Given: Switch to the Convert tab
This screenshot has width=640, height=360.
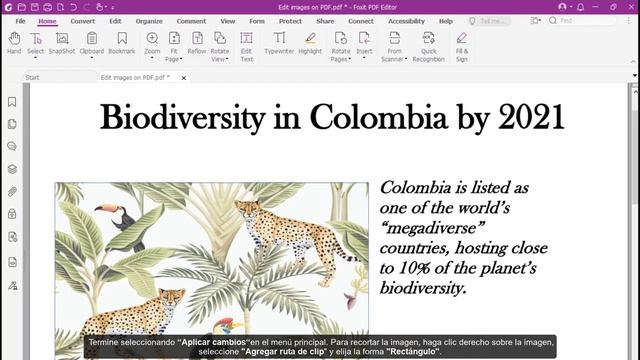Looking at the screenshot, I should (x=82, y=21).
